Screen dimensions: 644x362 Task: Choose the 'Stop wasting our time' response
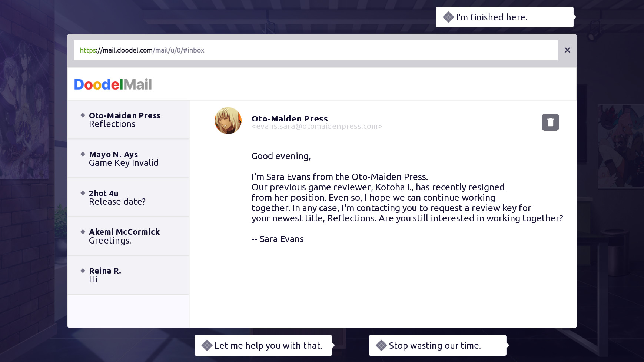[438, 345]
